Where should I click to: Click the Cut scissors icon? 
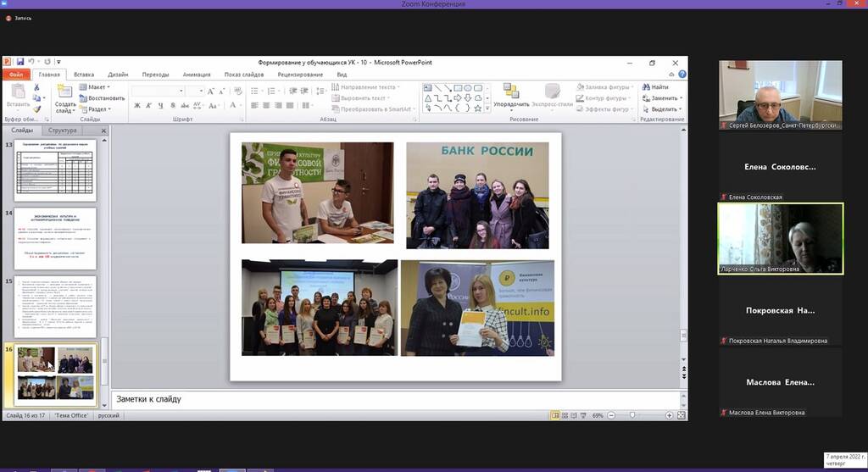pyautogui.click(x=36, y=87)
